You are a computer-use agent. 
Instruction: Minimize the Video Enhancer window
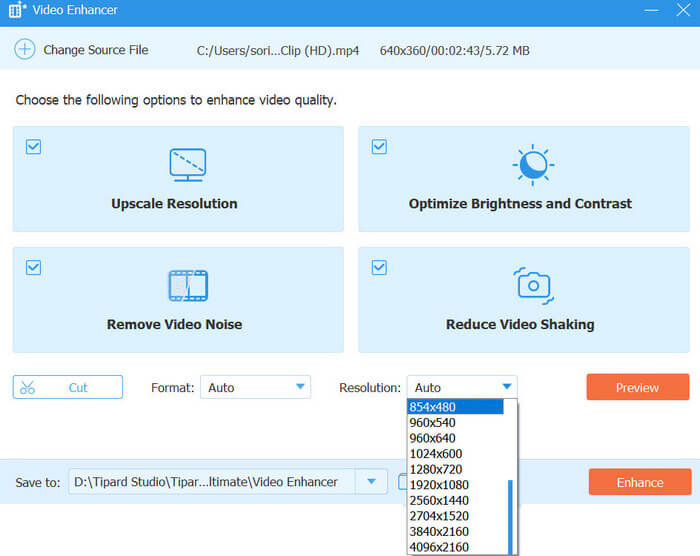[651, 10]
